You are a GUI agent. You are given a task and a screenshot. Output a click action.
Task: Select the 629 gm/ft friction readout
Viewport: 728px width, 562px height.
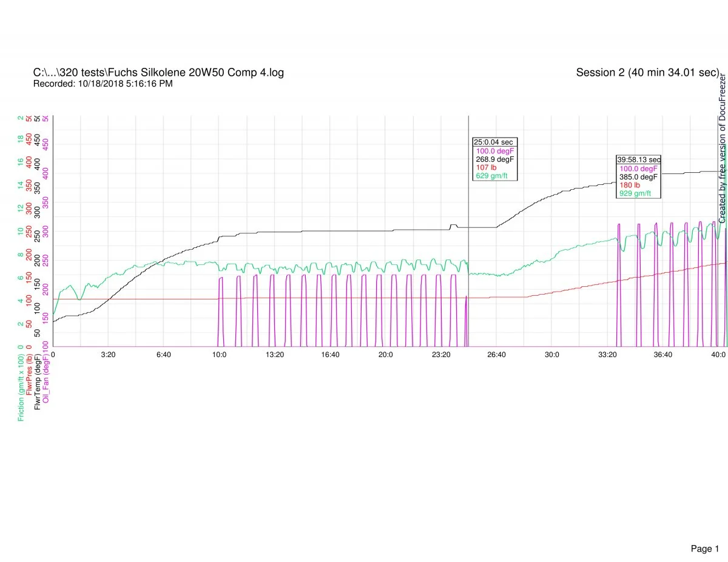(491, 176)
